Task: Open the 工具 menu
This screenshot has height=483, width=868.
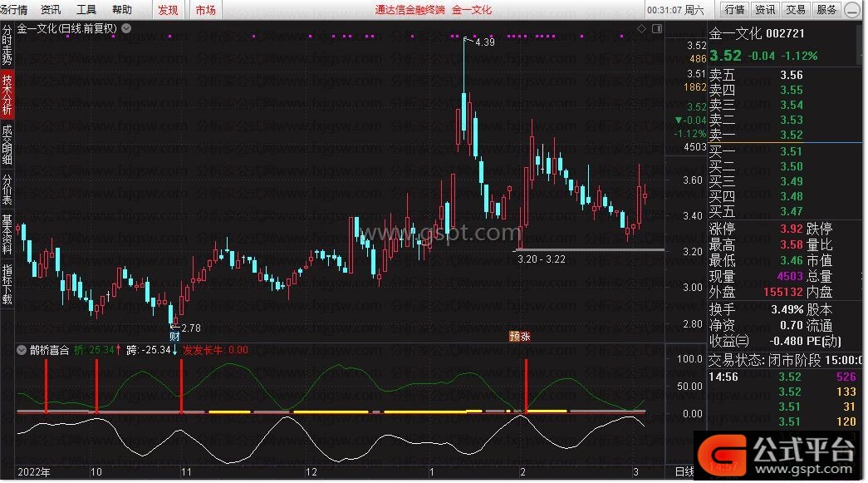Action: (x=86, y=9)
